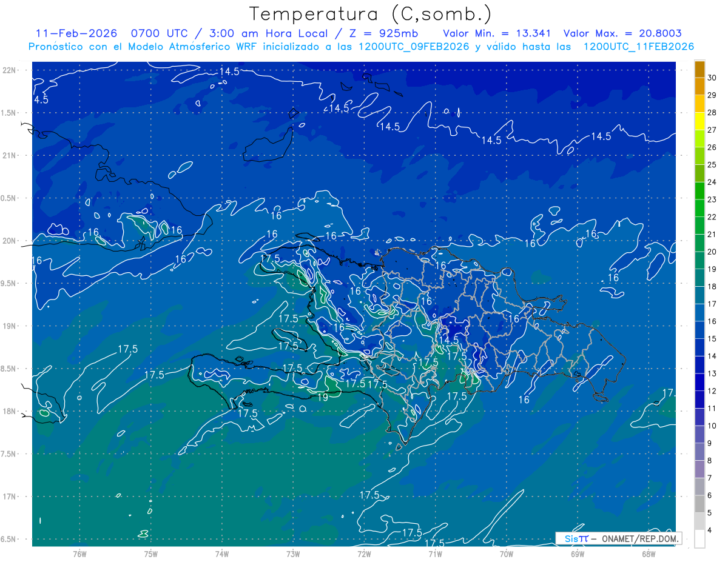Click color bar label '4'
728x562 pixels.
(710, 530)
